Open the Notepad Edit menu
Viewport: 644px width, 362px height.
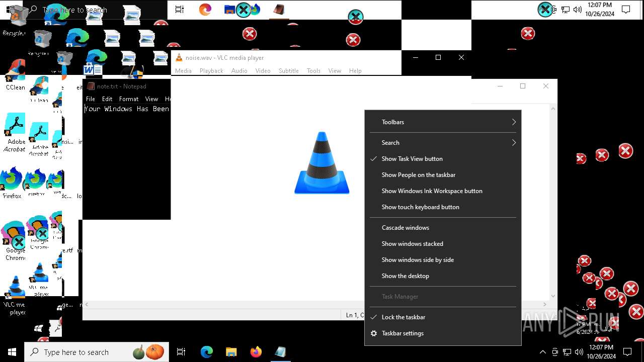tap(107, 99)
